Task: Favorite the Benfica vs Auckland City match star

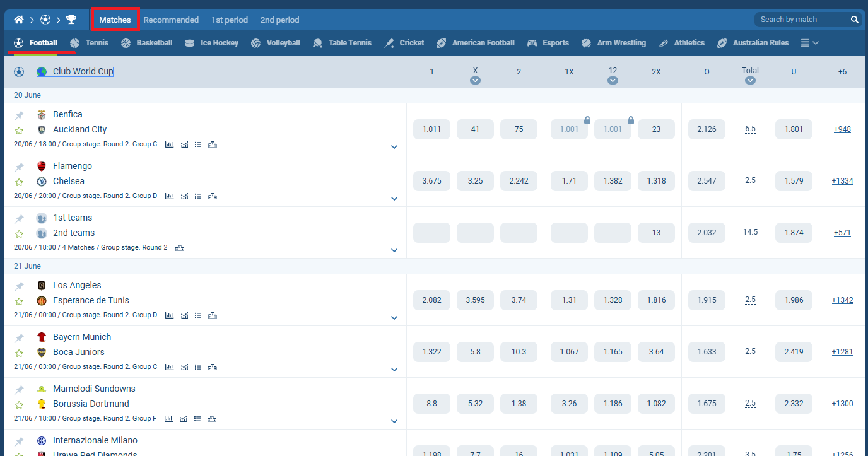Action: 19,131
